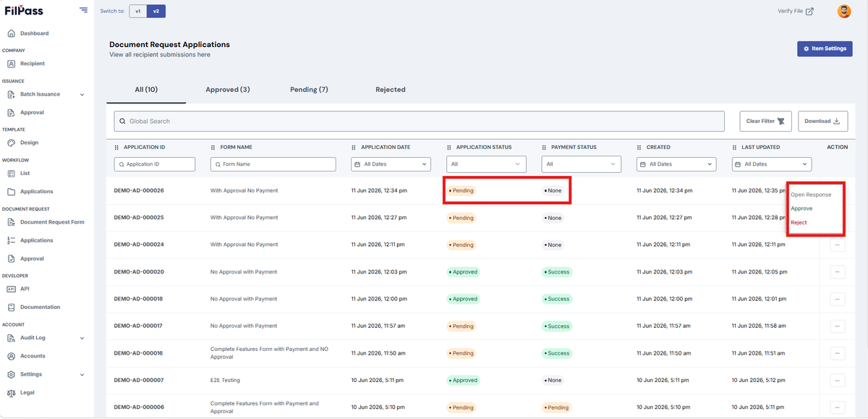Open the Dashboard home icon in sidebar
Image resolution: width=868 pixels, height=419 pixels.
pyautogui.click(x=12, y=33)
